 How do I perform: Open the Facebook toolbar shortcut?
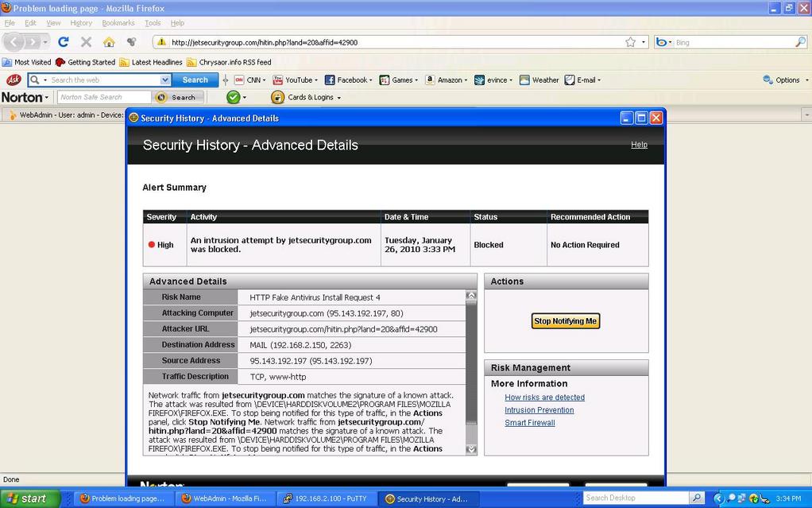coord(347,79)
